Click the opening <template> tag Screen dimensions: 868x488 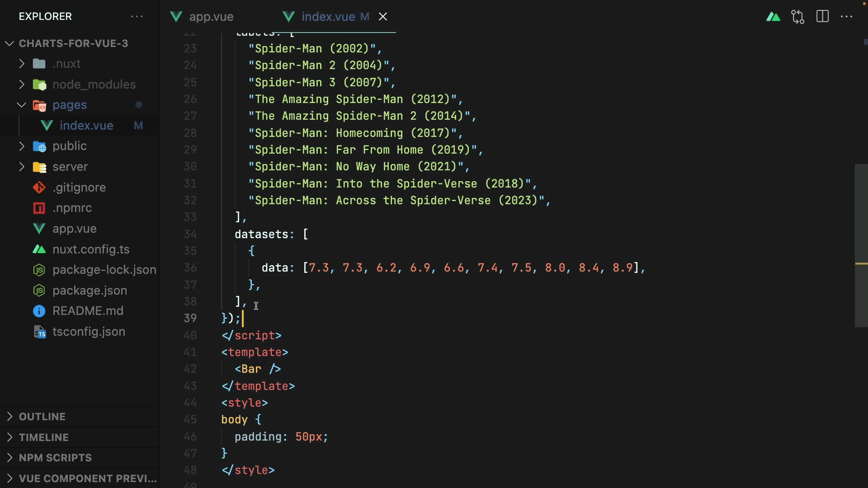point(255,352)
